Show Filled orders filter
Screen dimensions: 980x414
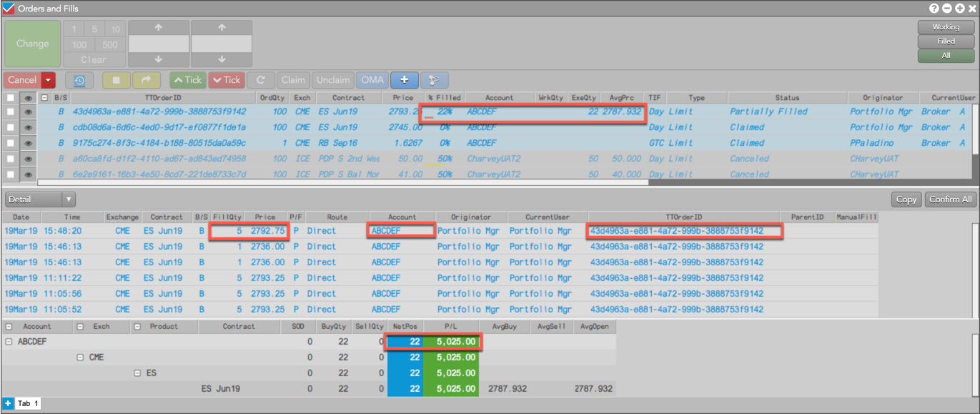click(x=946, y=41)
